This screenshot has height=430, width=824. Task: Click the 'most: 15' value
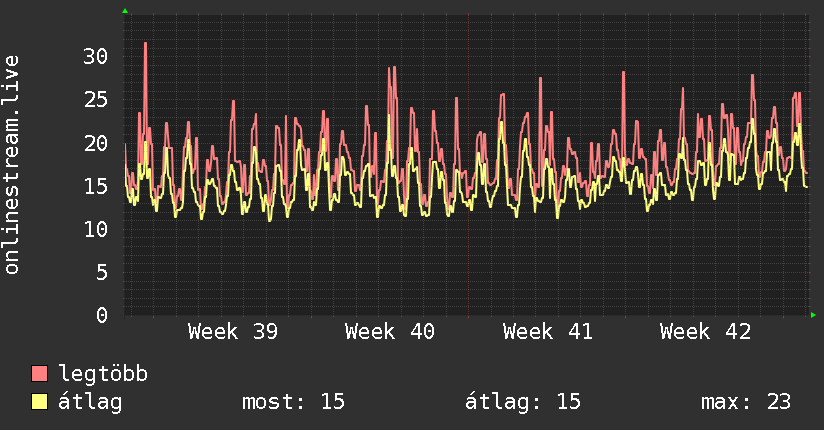point(293,402)
